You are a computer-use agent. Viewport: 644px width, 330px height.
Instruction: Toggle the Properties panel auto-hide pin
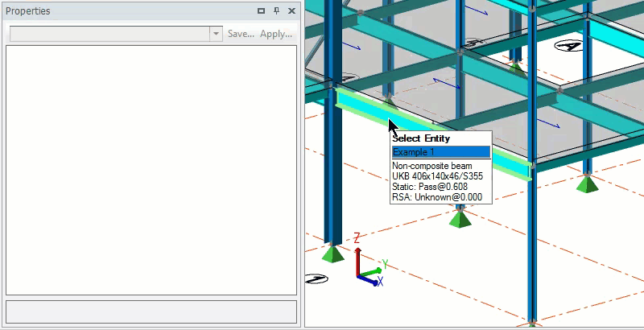point(276,11)
